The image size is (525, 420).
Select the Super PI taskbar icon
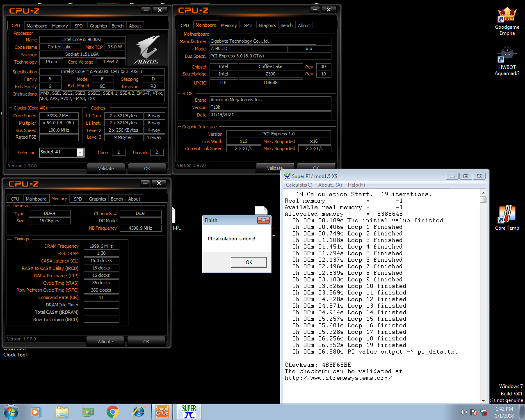coord(189,412)
